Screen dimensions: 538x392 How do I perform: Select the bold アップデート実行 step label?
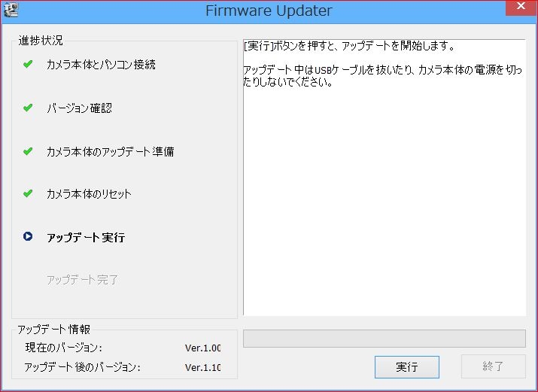pos(86,238)
